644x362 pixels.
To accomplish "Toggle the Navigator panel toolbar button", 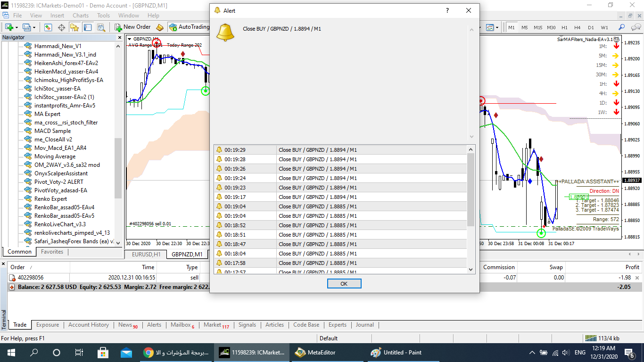I will 74,27.
